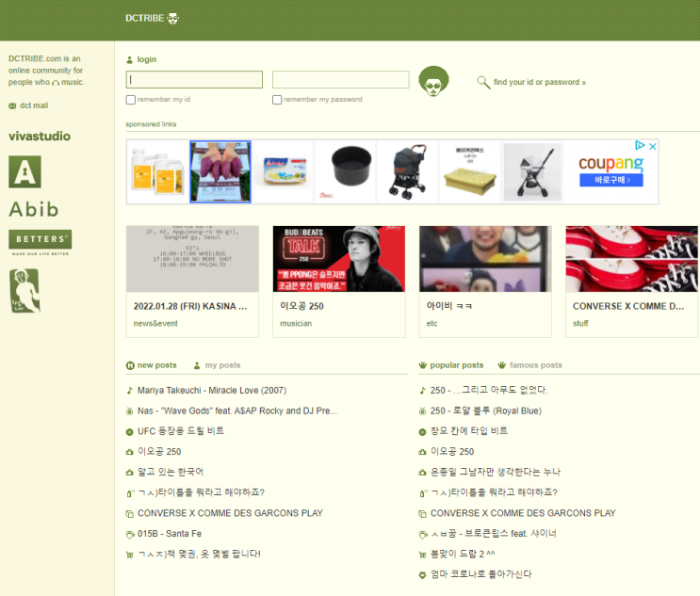The width and height of the screenshot is (700, 596).
Task: Click the login person icon
Action: pos(129,59)
